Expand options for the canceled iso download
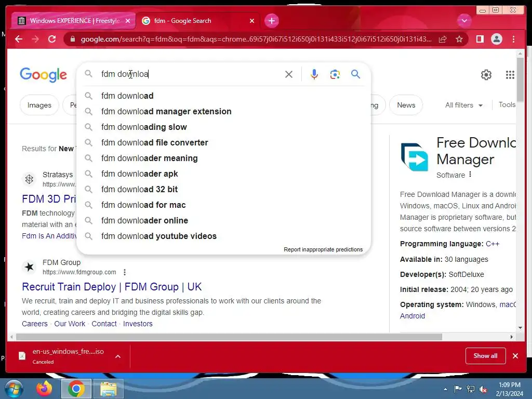Image resolution: width=532 pixels, height=399 pixels. [x=118, y=356]
